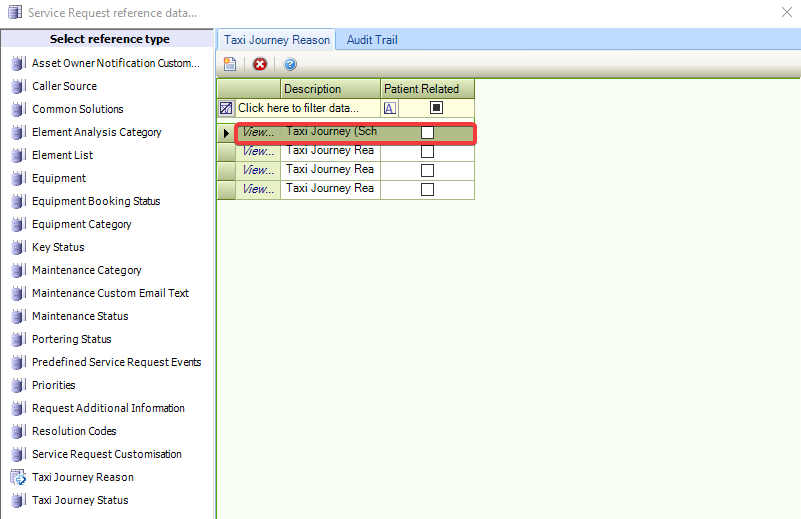Toggle the Patient Related filter row checkbox
Screen dimensions: 801x519
point(436,108)
